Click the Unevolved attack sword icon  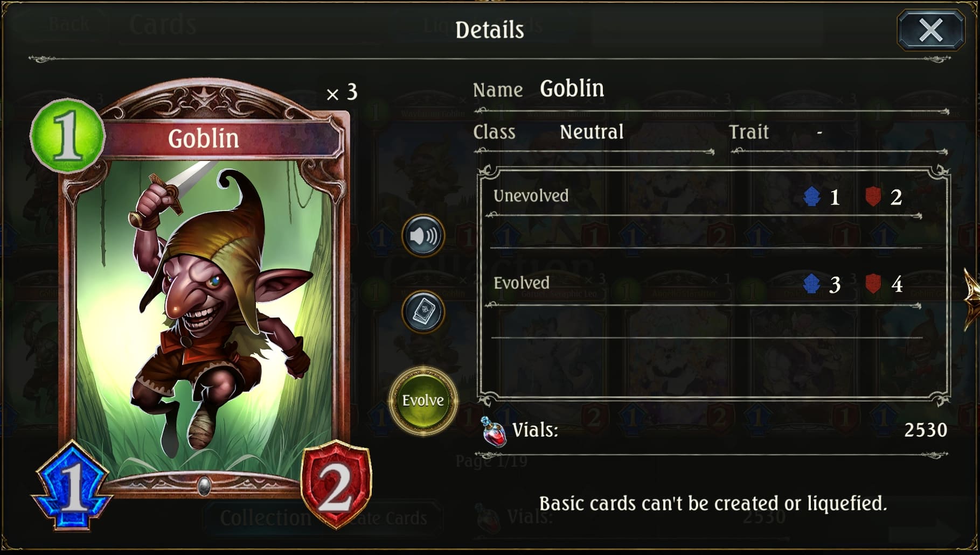pyautogui.click(x=812, y=196)
